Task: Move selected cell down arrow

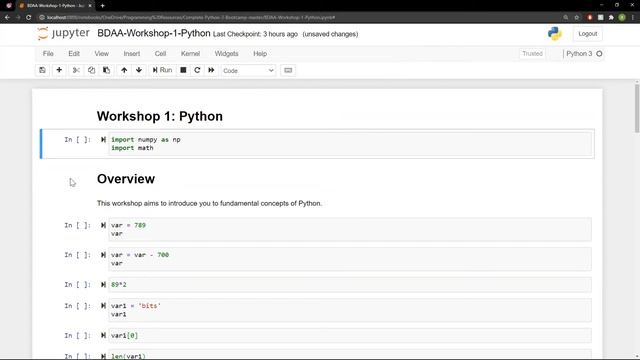Action: tap(139, 70)
